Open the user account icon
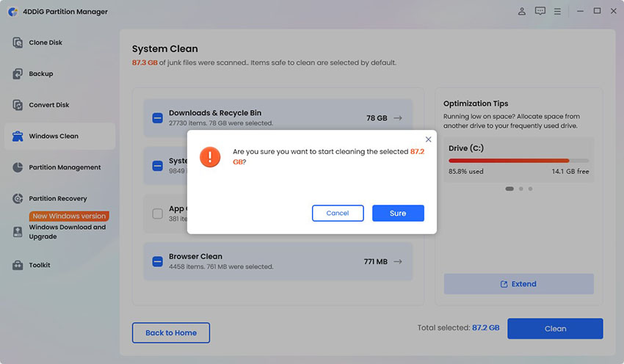The width and height of the screenshot is (624, 364). [521, 11]
